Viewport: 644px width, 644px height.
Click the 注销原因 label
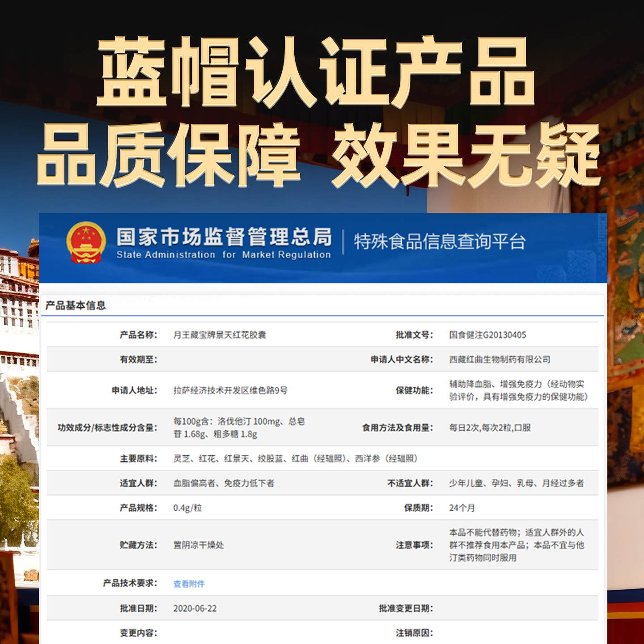coord(414,633)
